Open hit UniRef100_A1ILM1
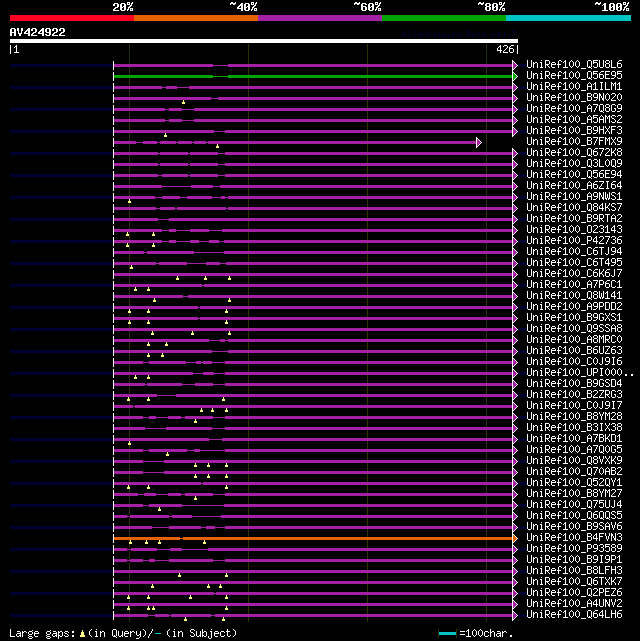The height and width of the screenshot is (641, 640). pos(574,87)
